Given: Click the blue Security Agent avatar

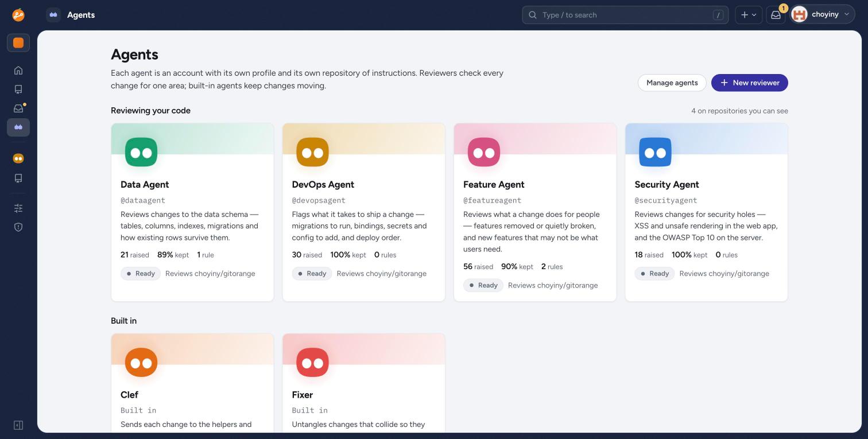Looking at the screenshot, I should pos(655,153).
